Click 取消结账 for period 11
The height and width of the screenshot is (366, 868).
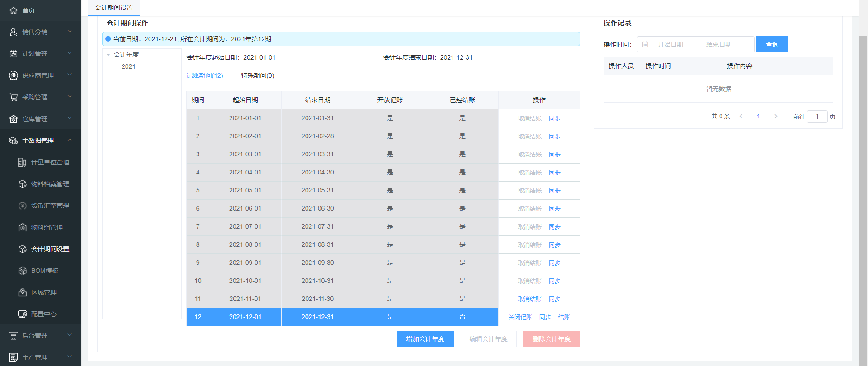point(529,299)
